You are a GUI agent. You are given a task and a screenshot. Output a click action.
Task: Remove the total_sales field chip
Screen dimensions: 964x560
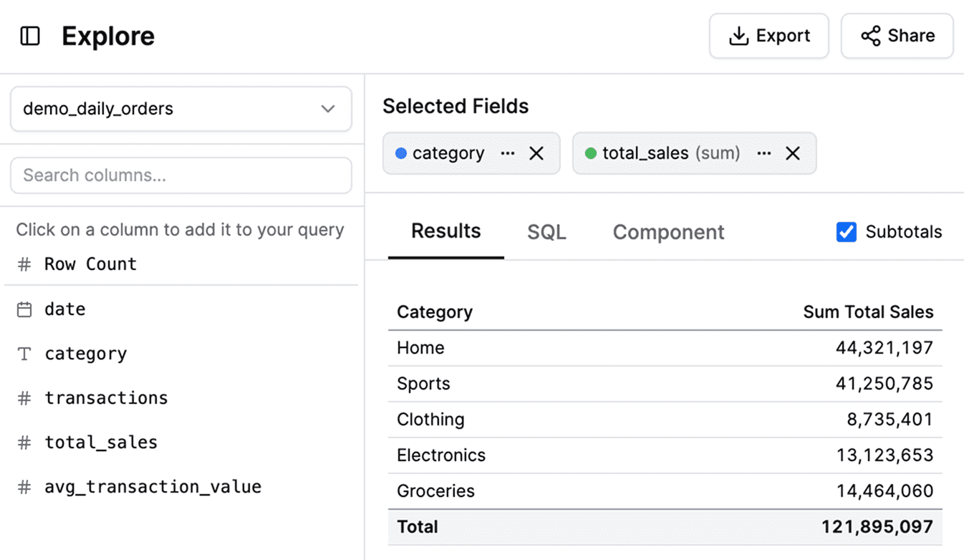[x=793, y=153]
